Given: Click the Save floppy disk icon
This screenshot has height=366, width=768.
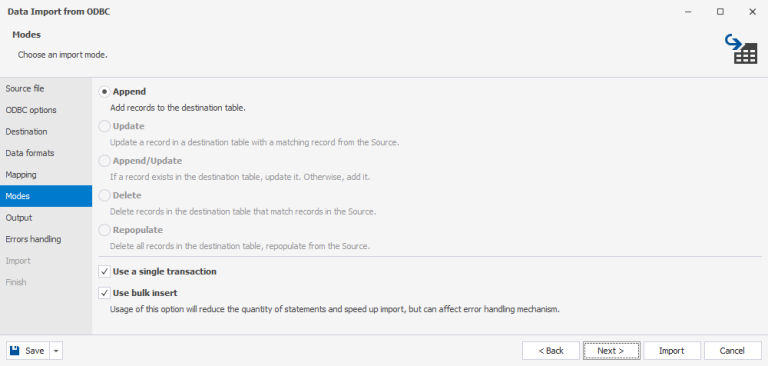Looking at the screenshot, I should coord(15,350).
